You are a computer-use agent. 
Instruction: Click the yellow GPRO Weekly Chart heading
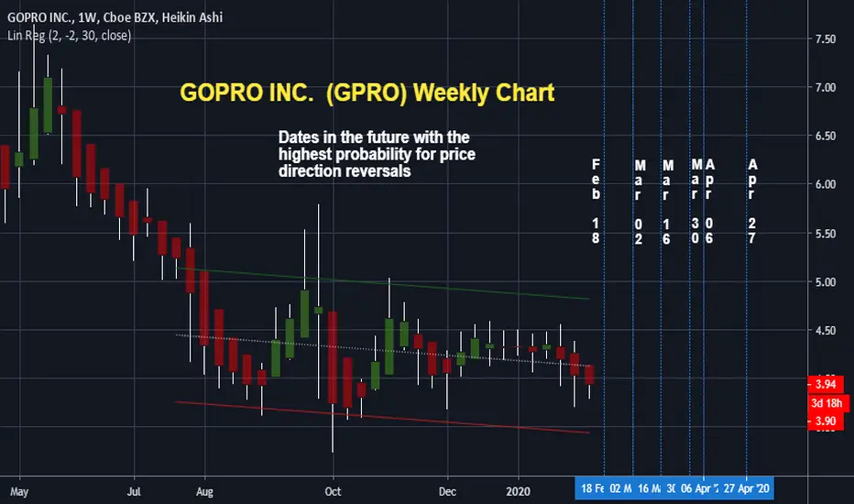coord(367,93)
